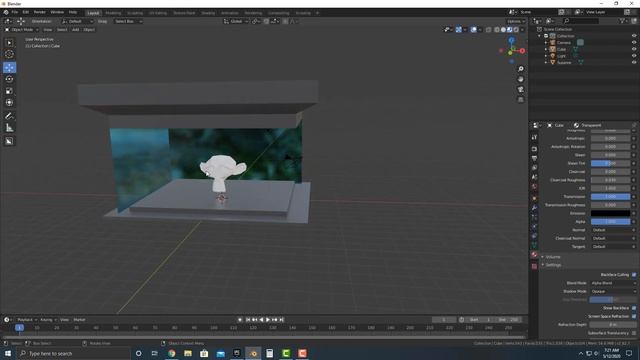Hide the Suzanne object in outliner
This screenshot has height=360, width=640.
pos(634,62)
